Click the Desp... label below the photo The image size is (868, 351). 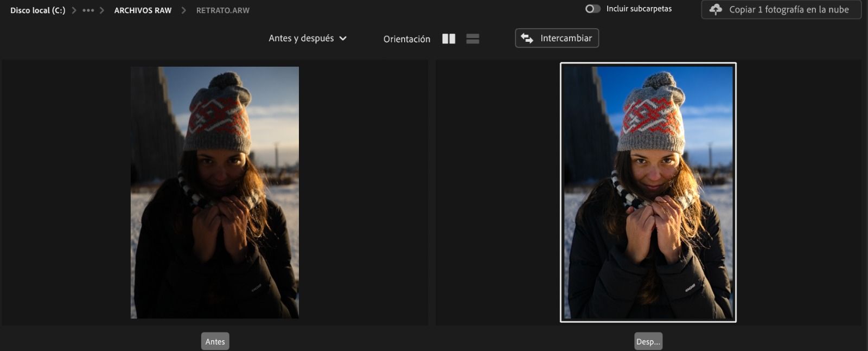[648, 341]
